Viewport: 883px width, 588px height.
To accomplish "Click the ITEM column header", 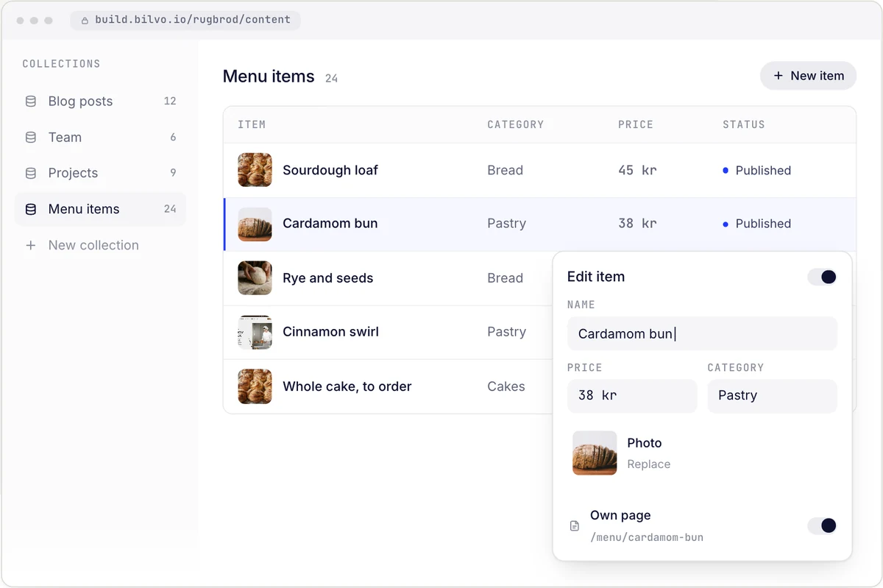I will 252,125.
